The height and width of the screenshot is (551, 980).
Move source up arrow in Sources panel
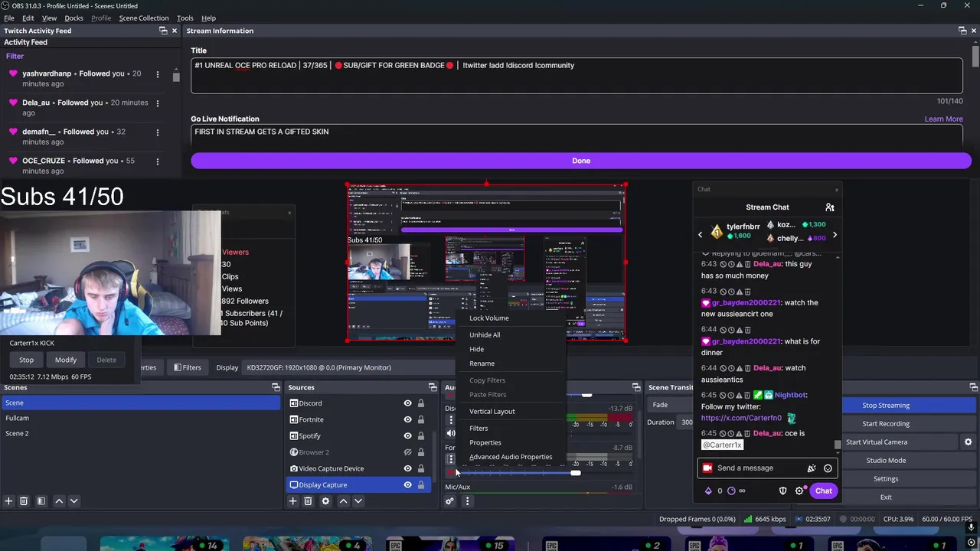coord(343,501)
